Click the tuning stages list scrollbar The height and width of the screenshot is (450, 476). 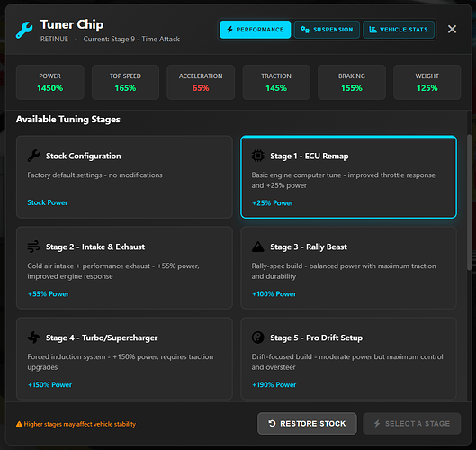click(469, 202)
